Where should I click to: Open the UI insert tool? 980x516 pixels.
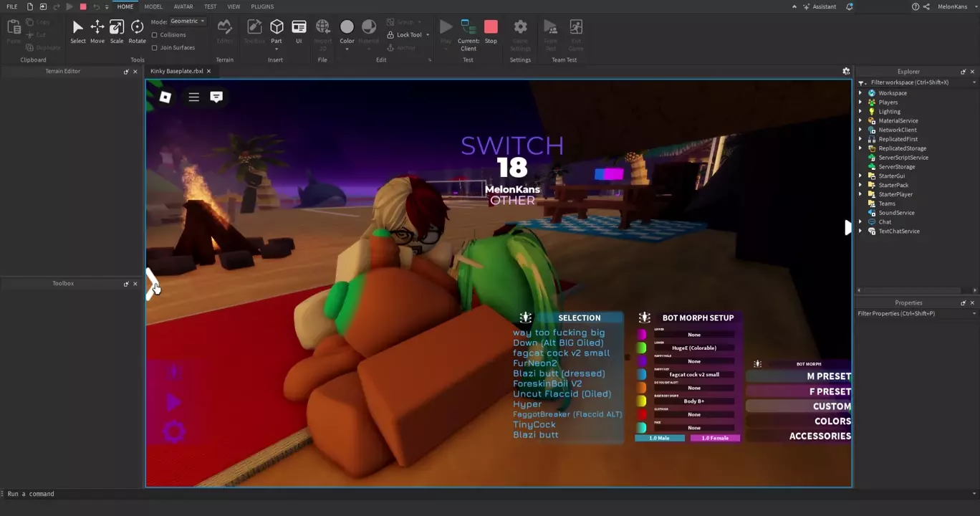tap(299, 32)
